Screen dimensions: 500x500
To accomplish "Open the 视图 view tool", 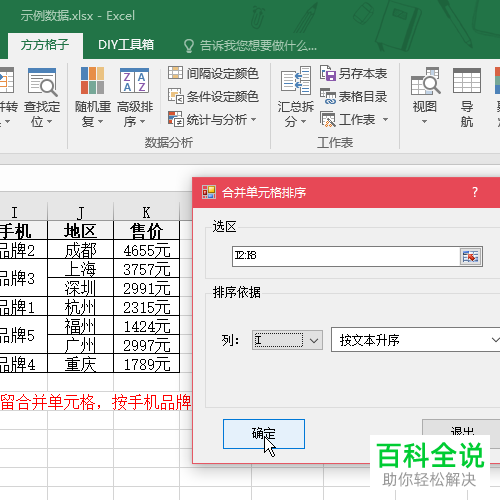I will tap(425, 97).
